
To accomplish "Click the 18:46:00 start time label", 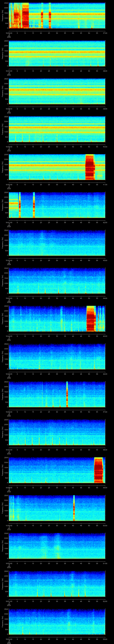I will tap(9, 412).
